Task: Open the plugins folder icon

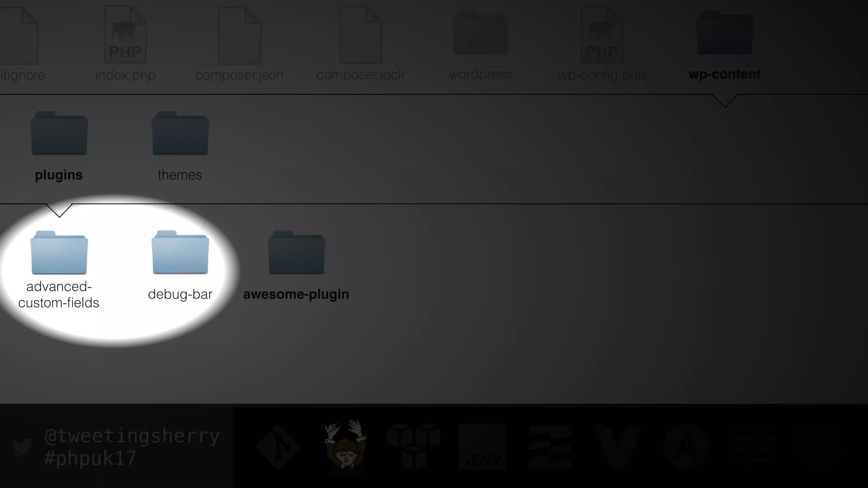Action: click(59, 134)
